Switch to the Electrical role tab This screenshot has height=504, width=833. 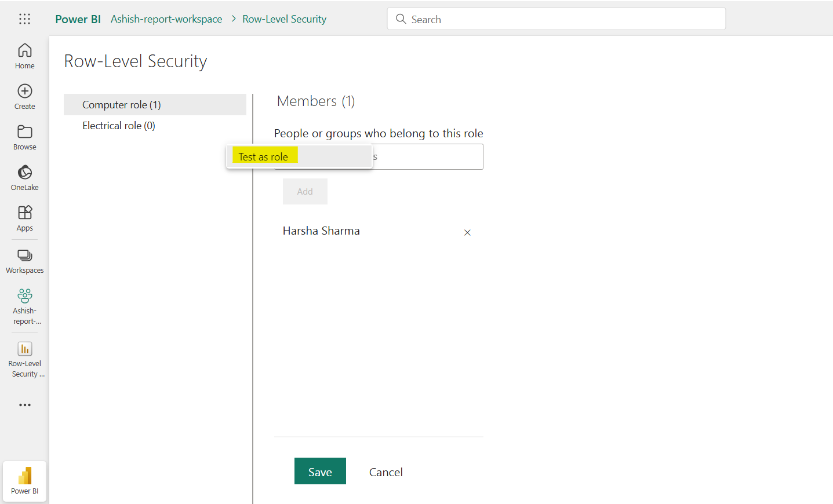coord(118,125)
